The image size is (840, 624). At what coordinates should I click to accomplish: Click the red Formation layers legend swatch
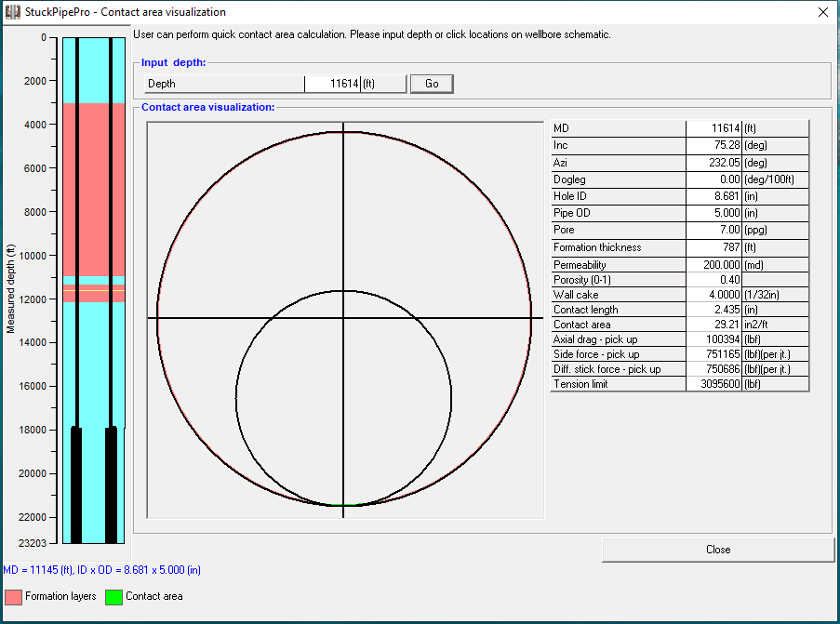(x=13, y=596)
